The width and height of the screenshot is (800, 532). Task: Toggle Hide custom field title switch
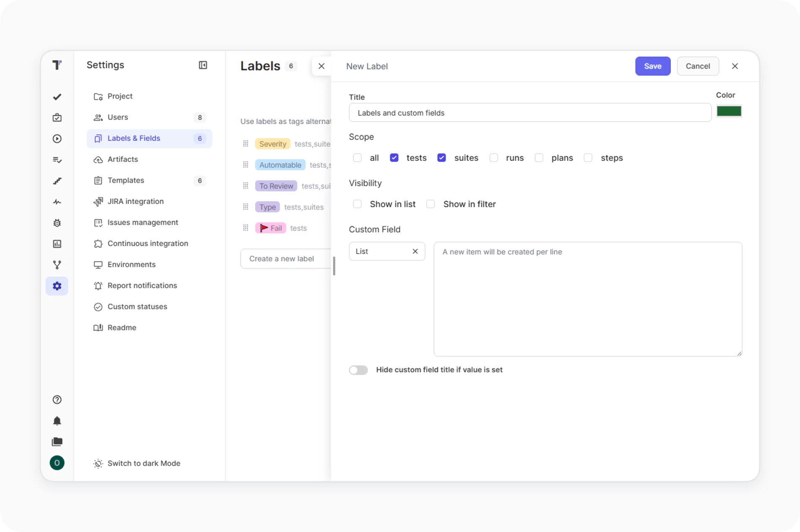coord(358,370)
